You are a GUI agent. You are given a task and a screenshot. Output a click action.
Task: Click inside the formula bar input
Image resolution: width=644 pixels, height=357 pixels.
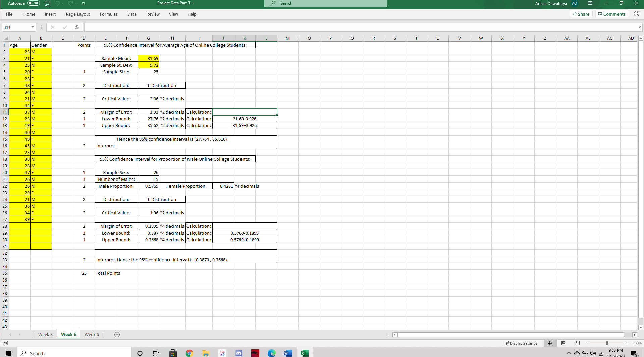[x=361, y=27]
